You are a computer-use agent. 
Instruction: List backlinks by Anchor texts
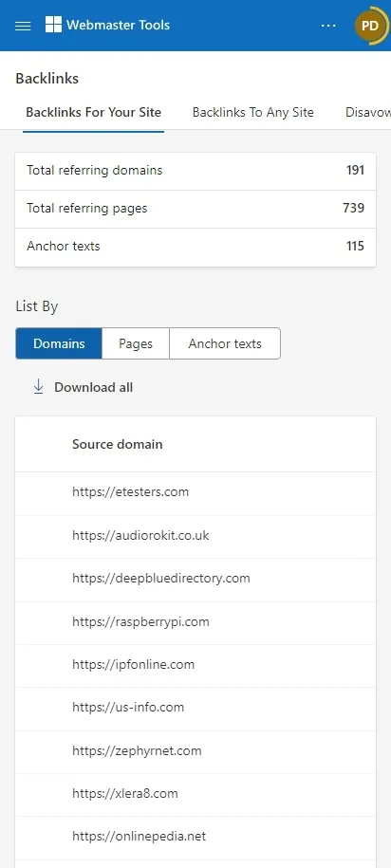[225, 343]
